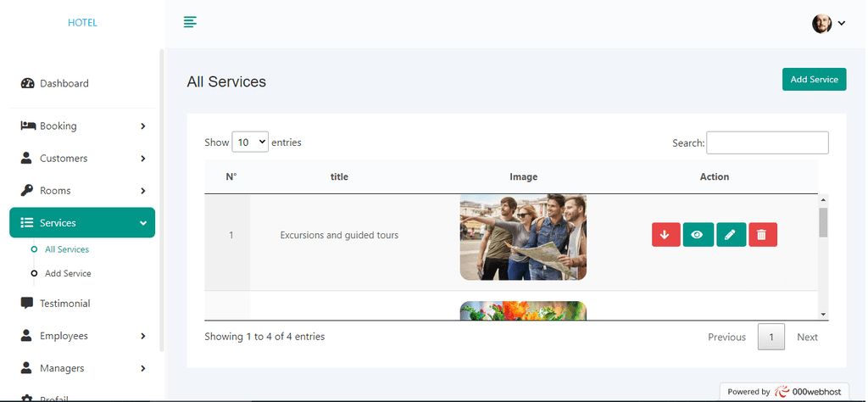Expand the Rooms submenu chevron

point(142,191)
